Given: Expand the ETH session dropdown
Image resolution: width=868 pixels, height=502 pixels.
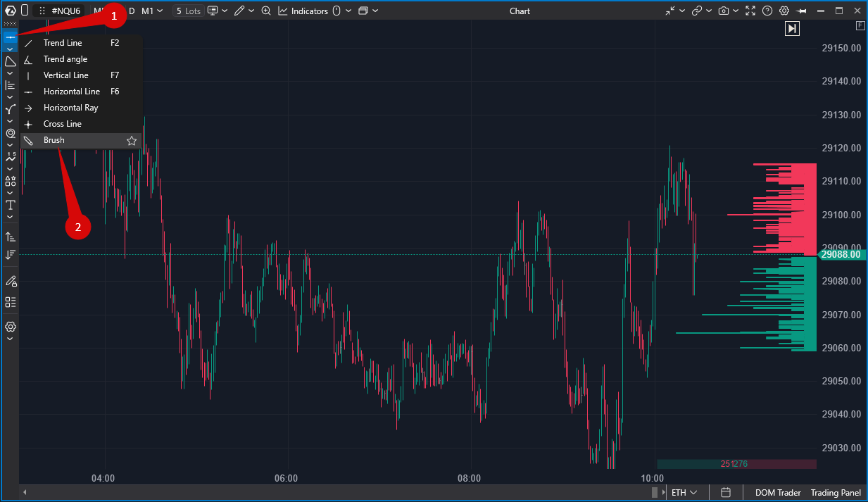Looking at the screenshot, I should tap(684, 492).
